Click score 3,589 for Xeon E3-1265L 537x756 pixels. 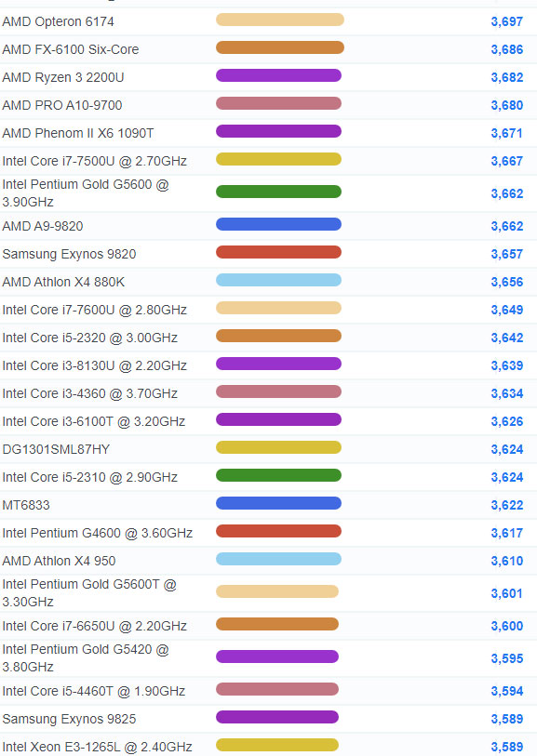pos(507,748)
